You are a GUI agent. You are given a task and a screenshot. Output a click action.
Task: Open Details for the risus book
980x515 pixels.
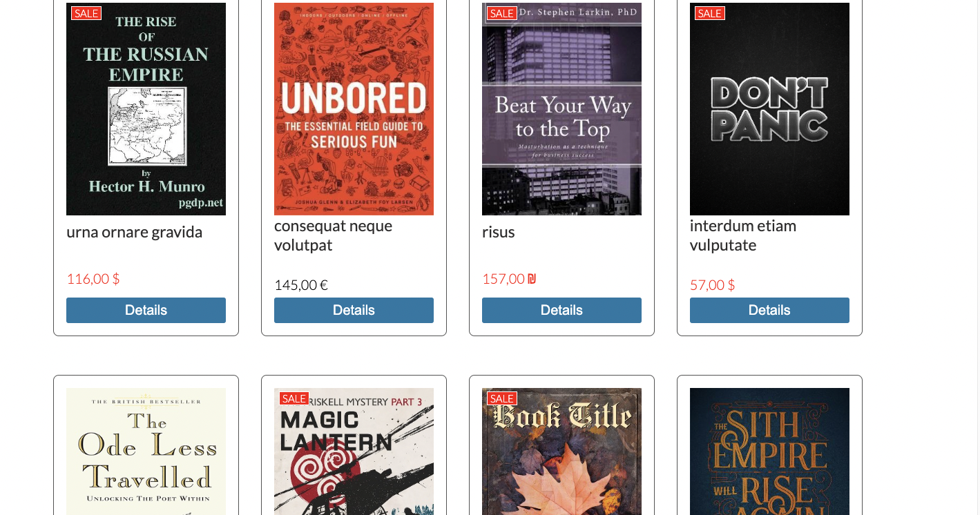tap(561, 310)
